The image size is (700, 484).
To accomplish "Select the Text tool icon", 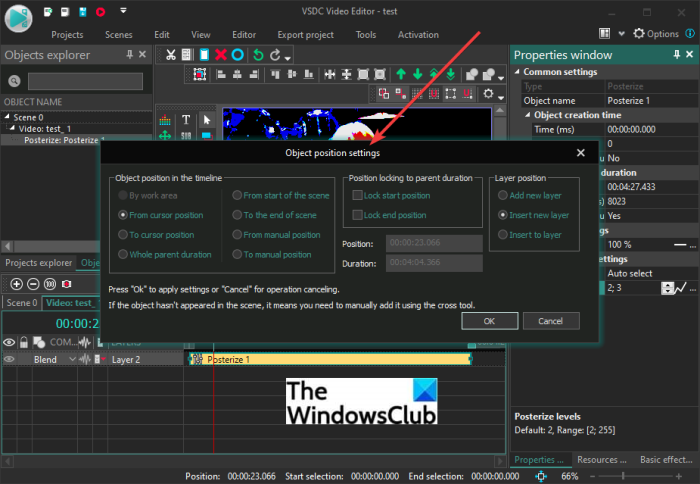I will 186,120.
